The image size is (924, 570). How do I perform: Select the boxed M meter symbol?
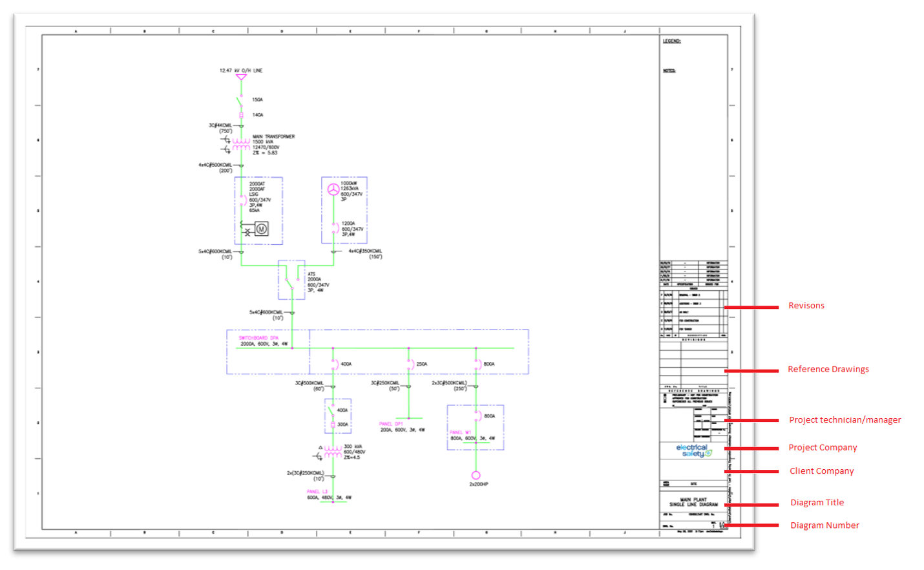click(261, 229)
